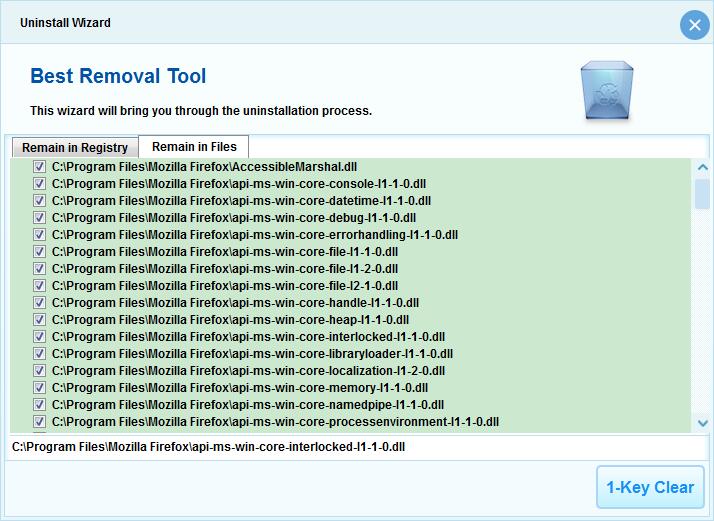Select the api-ms-win-core-datetime-l1-1-0.dll path text
Screen dimensions: 714x521
(241, 201)
